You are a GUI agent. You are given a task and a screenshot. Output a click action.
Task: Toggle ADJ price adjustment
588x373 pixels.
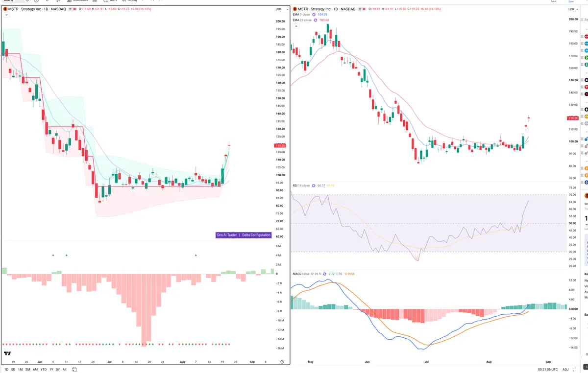[x=565, y=370]
